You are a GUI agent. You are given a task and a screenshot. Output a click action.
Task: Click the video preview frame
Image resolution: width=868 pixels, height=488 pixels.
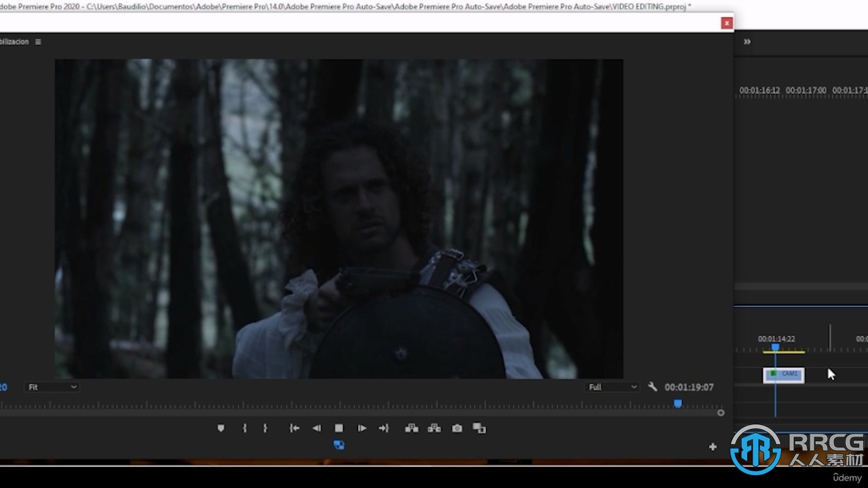coord(339,218)
